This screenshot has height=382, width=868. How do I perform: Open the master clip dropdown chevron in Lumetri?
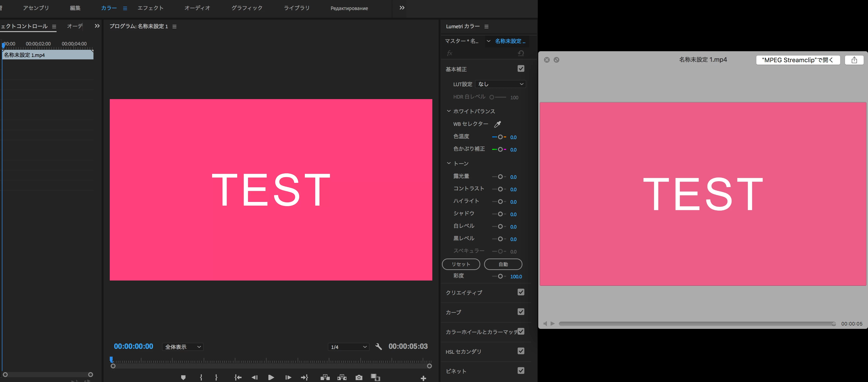[488, 41]
